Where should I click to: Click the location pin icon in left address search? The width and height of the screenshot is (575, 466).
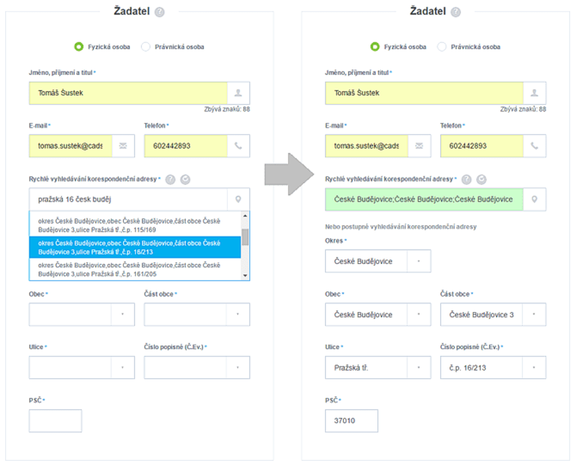tap(238, 199)
